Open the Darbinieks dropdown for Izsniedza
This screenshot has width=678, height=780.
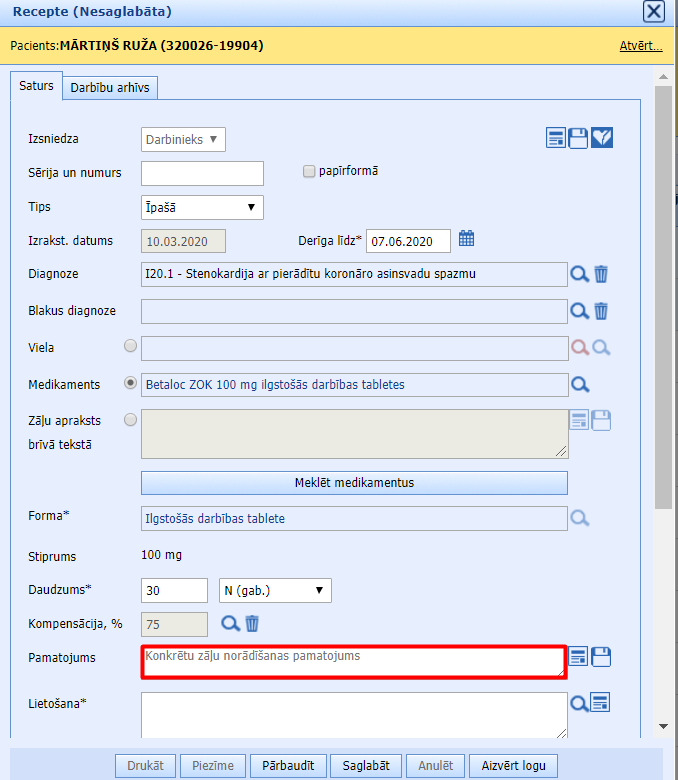[183, 140]
